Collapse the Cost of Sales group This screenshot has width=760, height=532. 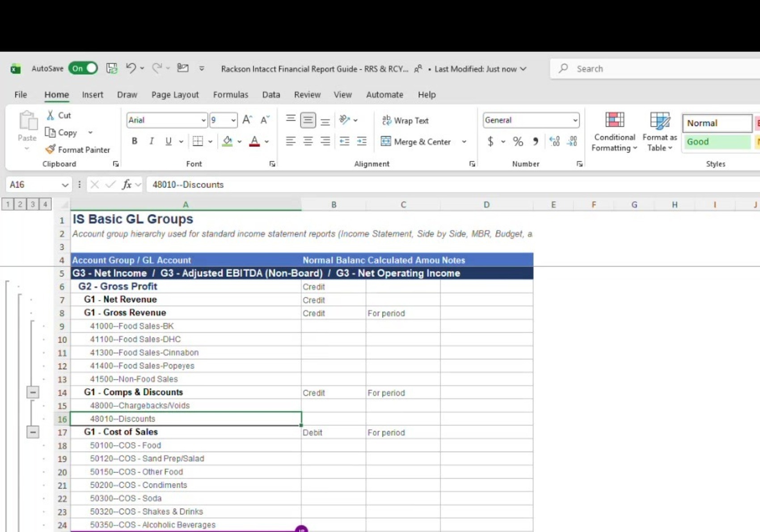point(33,432)
